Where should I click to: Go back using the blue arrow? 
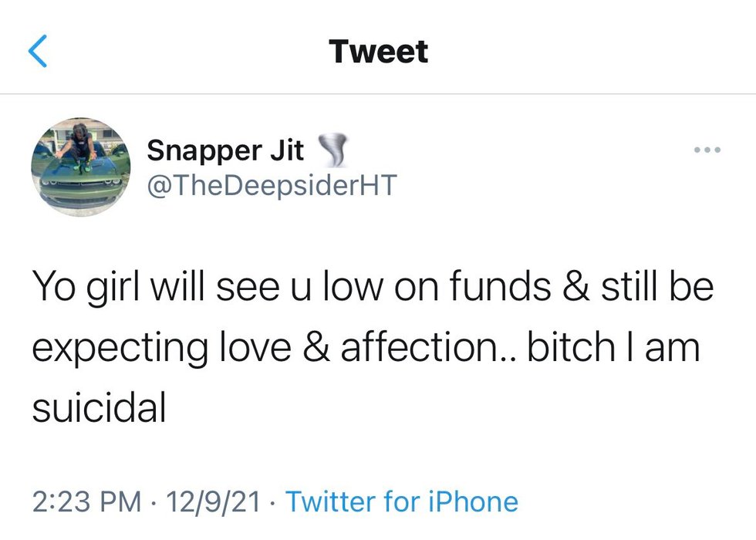click(x=37, y=52)
